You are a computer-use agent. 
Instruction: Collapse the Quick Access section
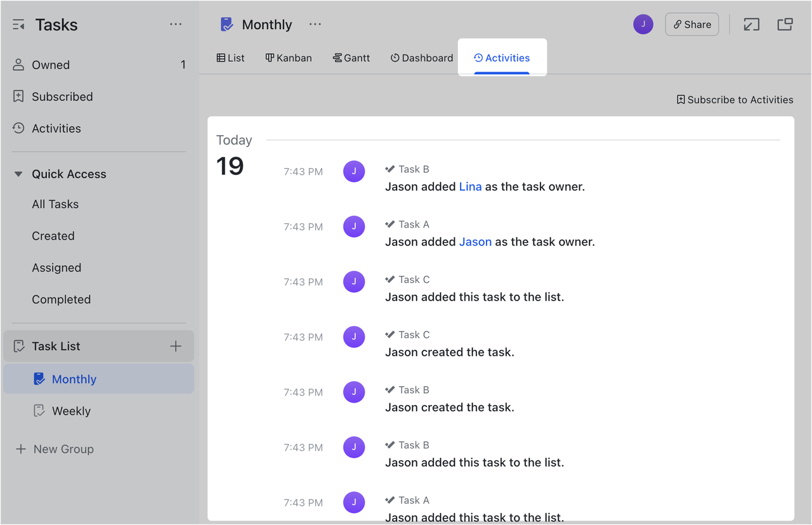18,174
